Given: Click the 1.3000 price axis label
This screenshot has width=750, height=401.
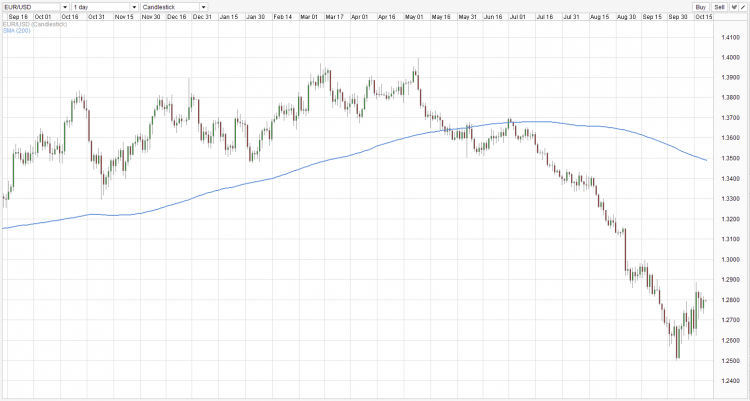Looking at the screenshot, I should pyautogui.click(x=729, y=260).
